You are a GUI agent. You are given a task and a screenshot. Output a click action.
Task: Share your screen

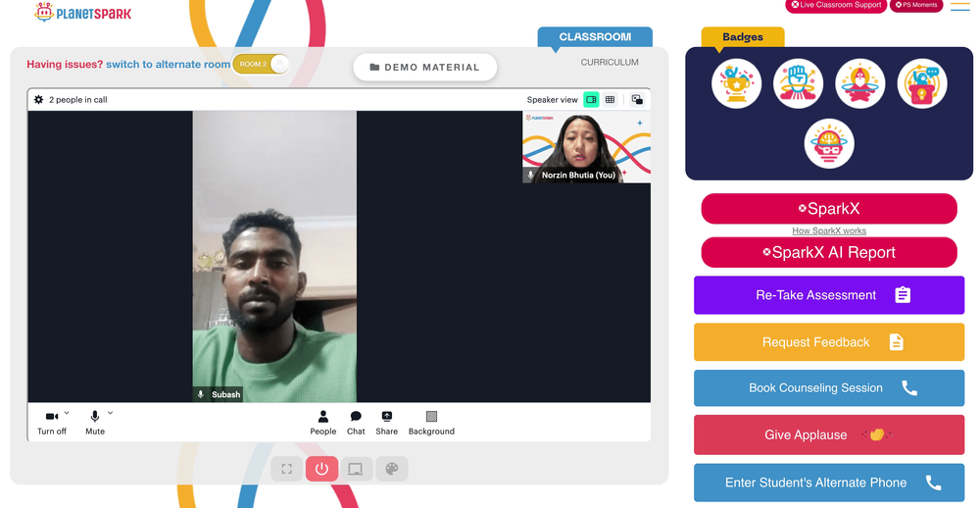387,423
